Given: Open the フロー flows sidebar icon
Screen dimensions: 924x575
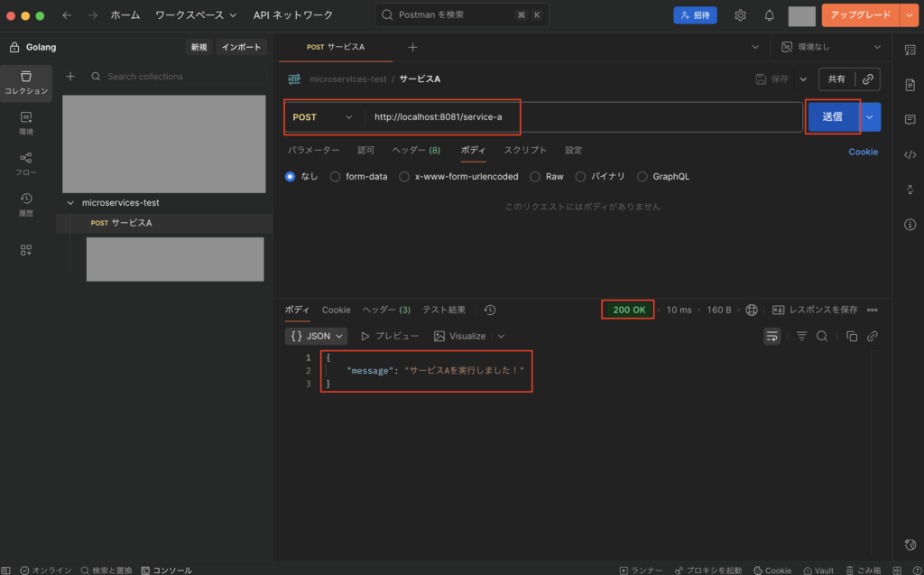Looking at the screenshot, I should (26, 162).
